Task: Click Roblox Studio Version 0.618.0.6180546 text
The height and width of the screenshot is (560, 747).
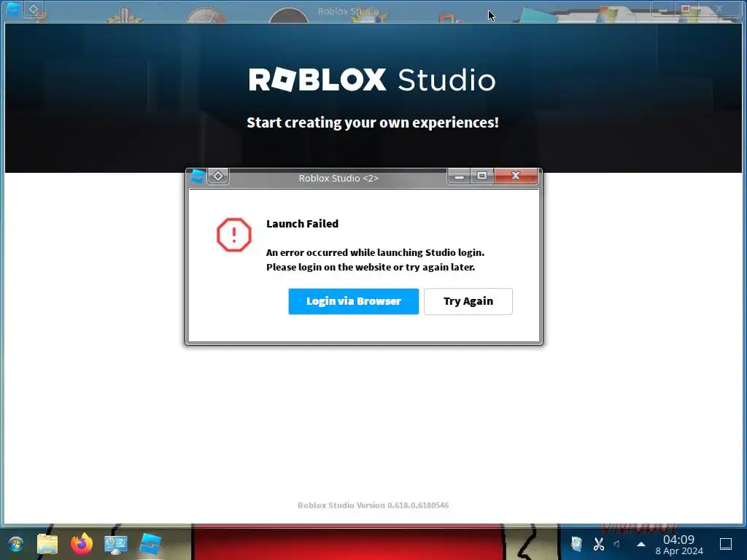Action: (373, 505)
